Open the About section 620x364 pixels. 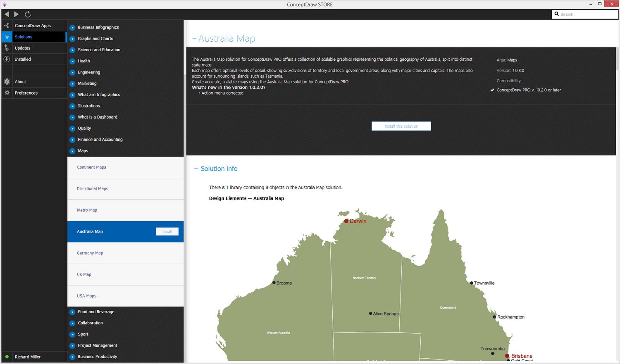[x=20, y=81]
